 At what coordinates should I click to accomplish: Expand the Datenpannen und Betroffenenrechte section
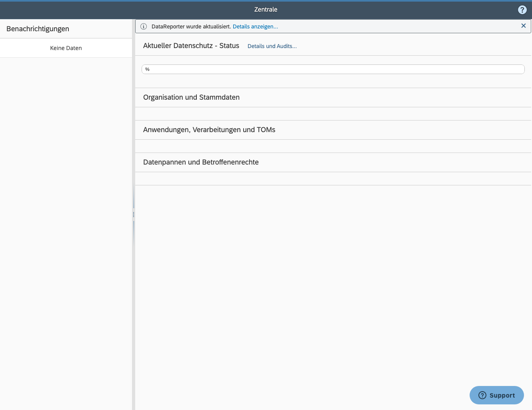point(200,162)
